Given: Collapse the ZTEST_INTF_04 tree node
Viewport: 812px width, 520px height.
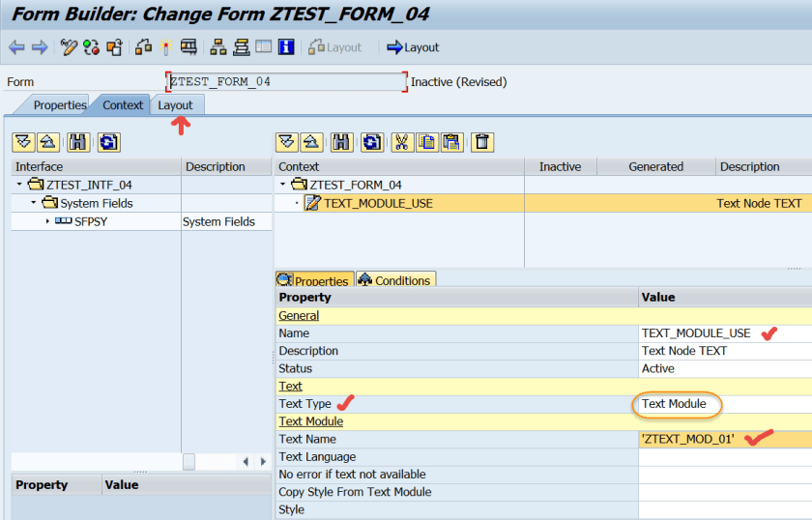Looking at the screenshot, I should (19, 185).
